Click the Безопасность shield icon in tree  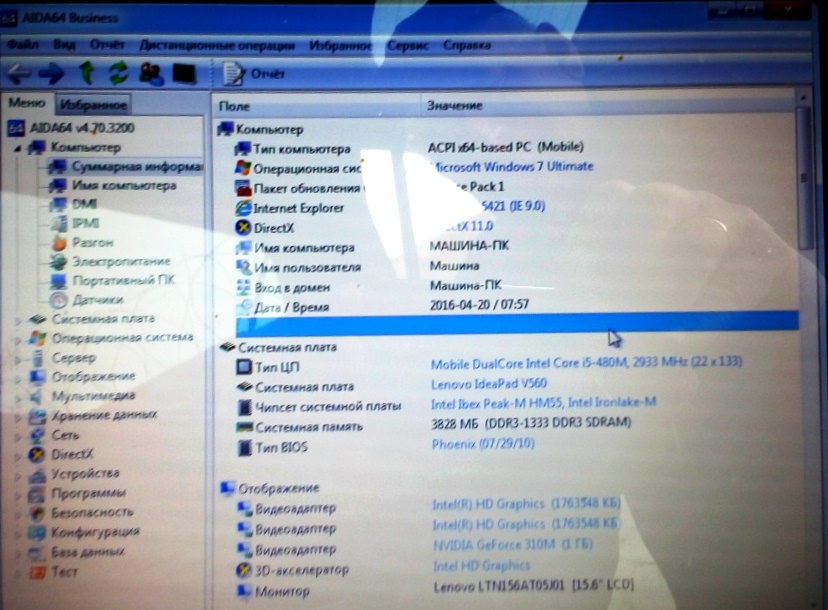click(37, 513)
